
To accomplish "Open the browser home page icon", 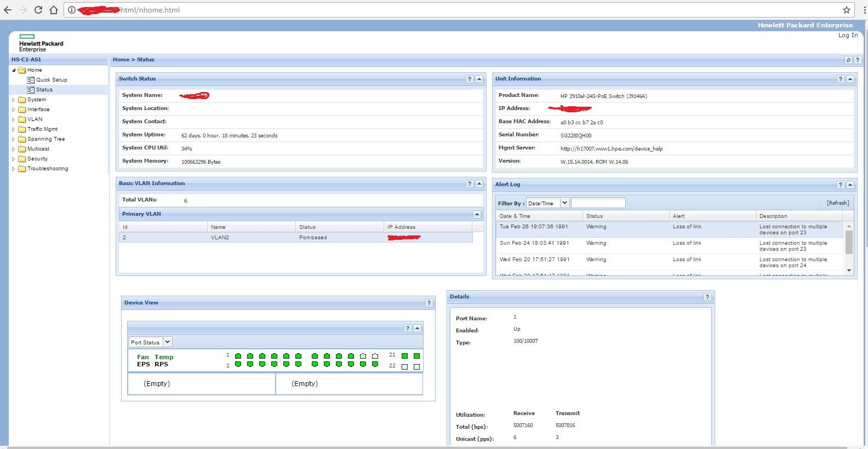I will [54, 10].
